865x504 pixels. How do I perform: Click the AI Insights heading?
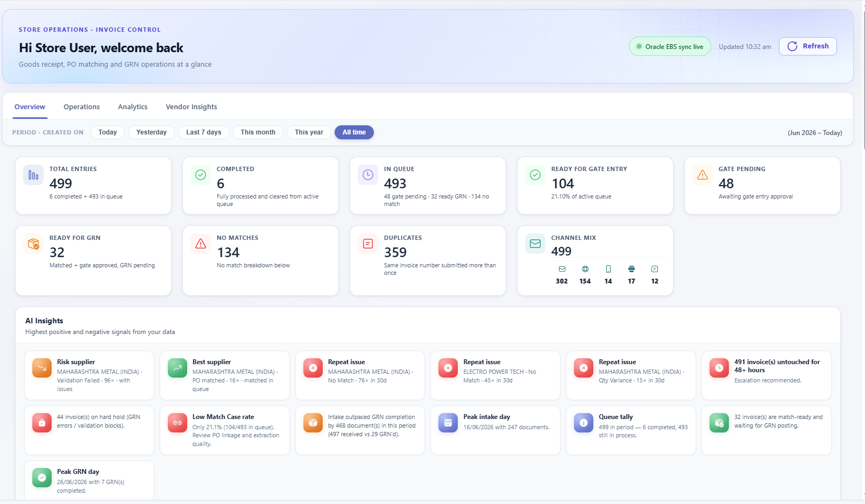coord(44,321)
